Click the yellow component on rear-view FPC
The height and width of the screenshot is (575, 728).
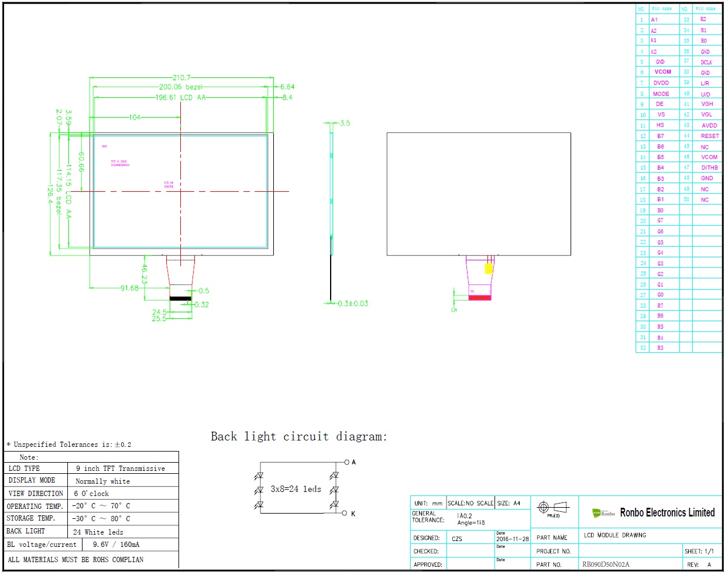489,268
